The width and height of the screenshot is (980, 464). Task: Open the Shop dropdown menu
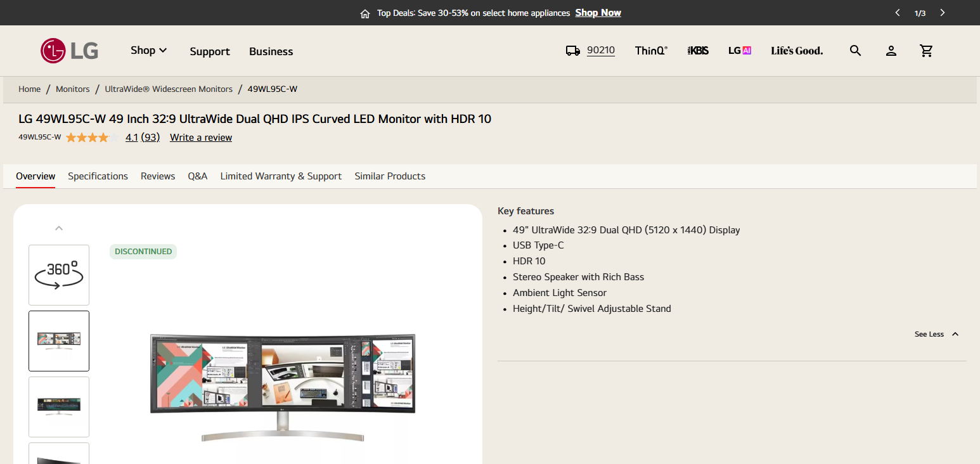click(148, 51)
